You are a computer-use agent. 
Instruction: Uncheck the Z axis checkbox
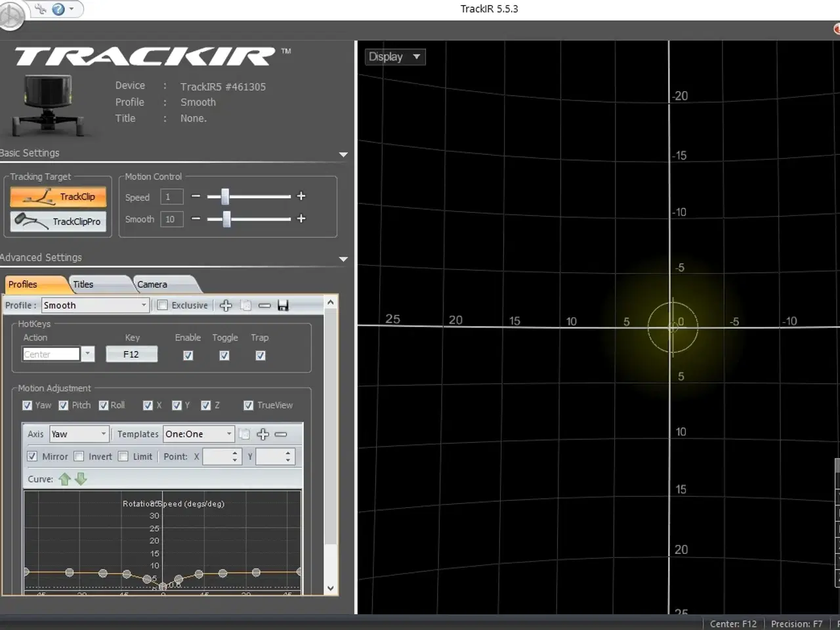click(206, 405)
